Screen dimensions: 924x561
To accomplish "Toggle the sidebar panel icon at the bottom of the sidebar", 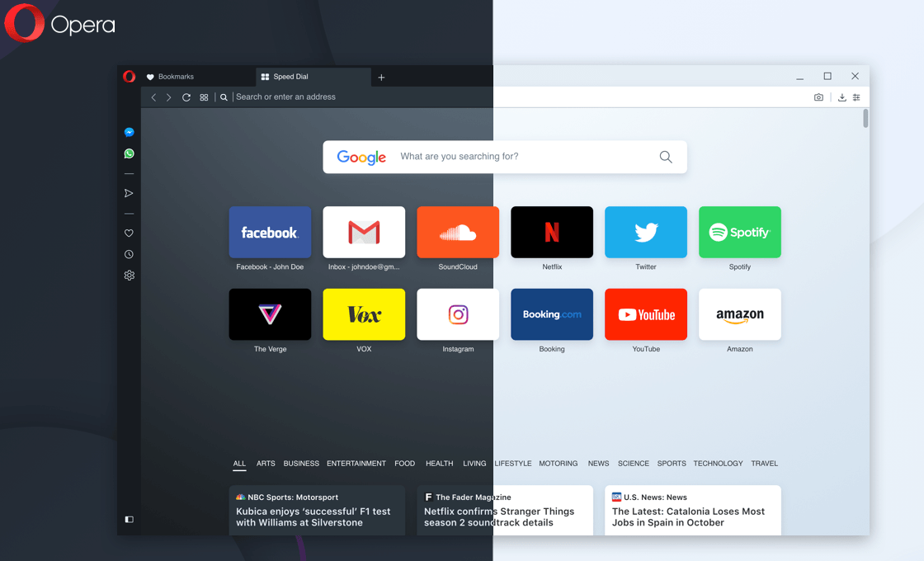I will 129,519.
